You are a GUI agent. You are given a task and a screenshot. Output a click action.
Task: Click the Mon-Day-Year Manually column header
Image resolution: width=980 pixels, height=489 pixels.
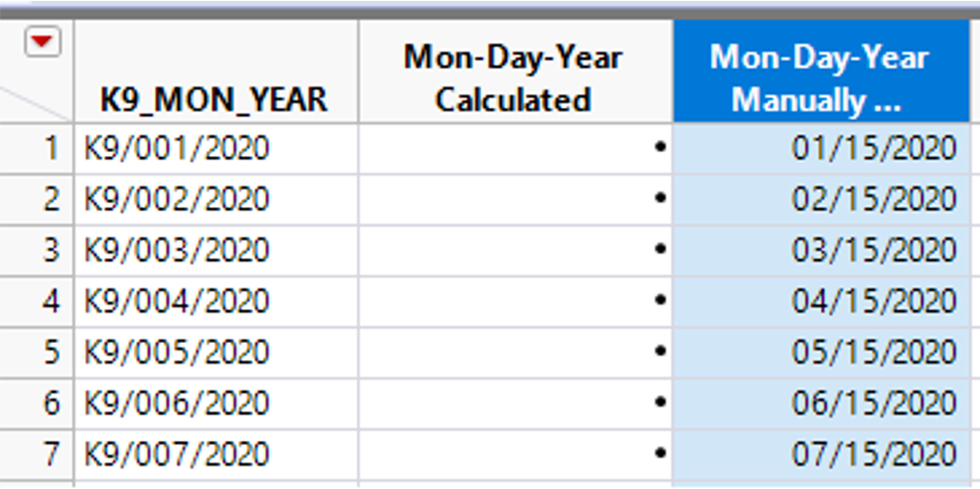(819, 78)
